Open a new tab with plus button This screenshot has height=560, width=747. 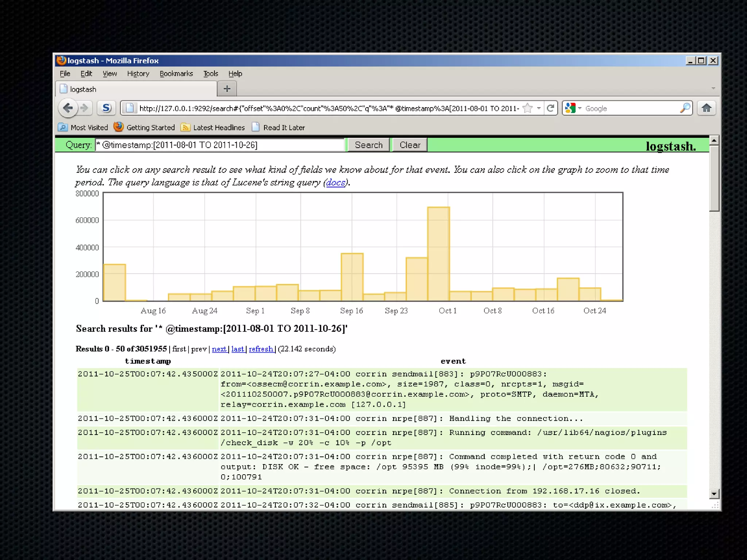[x=227, y=89]
